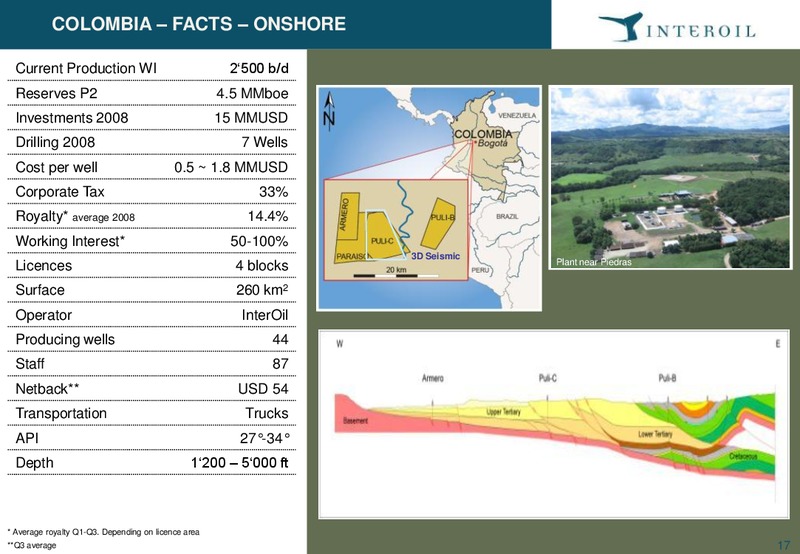Screen dimensions: 800x554
Task: Click the 'COLOMBIA' label on the map
Action: (483, 134)
